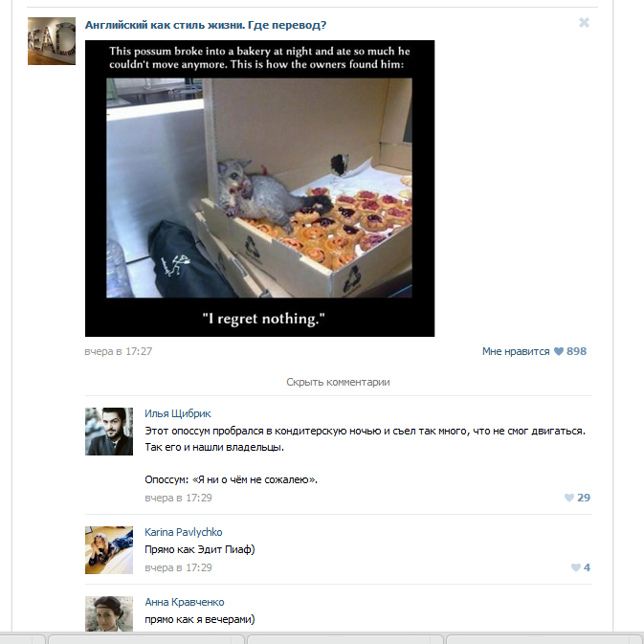The image size is (644, 644).
Task: Click the timestamp under Karina's comment
Action: (178, 567)
